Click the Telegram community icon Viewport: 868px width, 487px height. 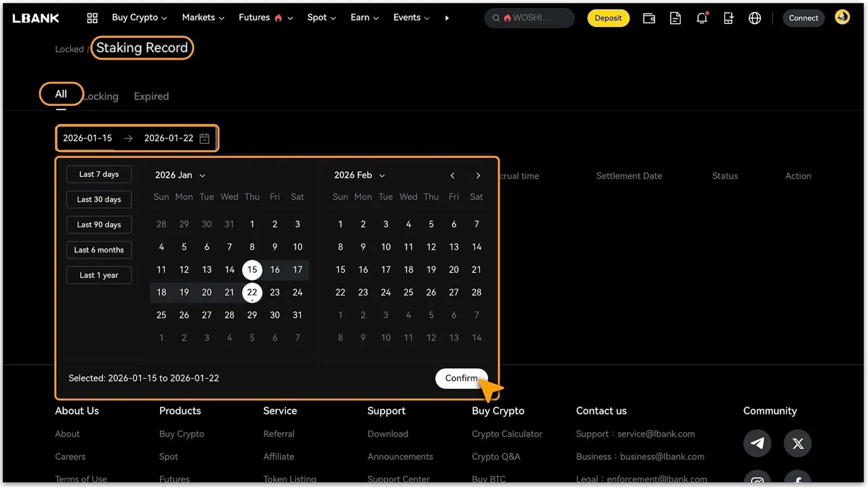coord(757,443)
